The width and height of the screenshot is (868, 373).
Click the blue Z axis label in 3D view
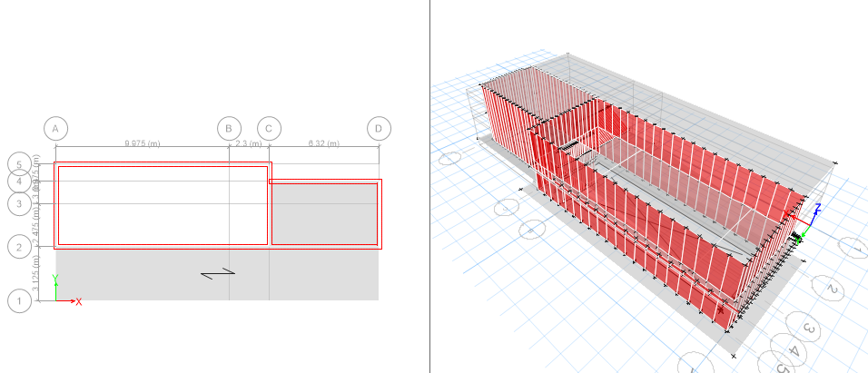click(816, 208)
